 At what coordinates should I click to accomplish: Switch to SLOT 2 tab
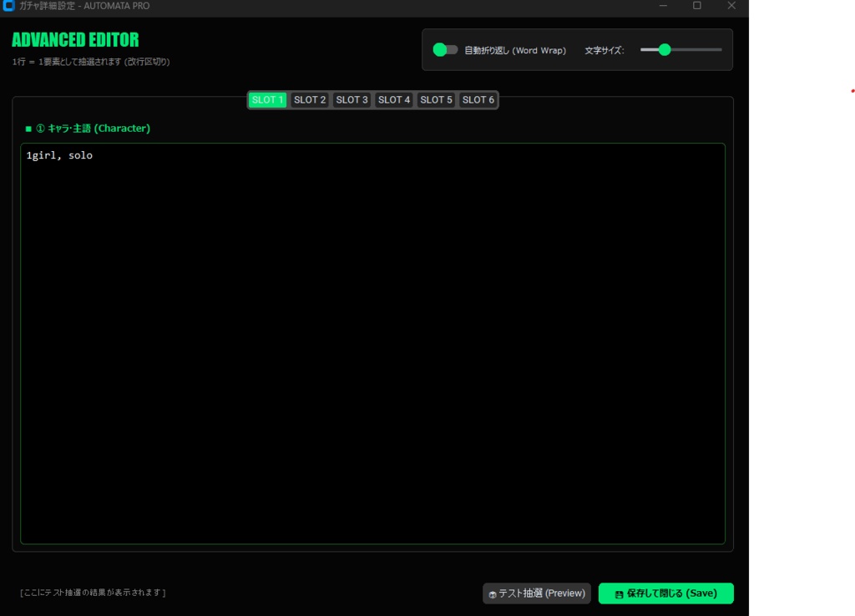(310, 100)
